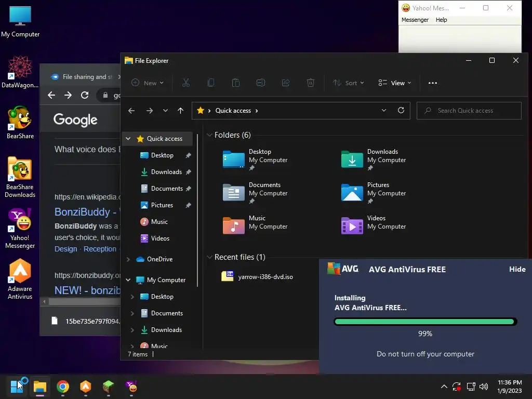Open the Sort dropdown menu
The width and height of the screenshot is (532, 399).
pos(349,83)
